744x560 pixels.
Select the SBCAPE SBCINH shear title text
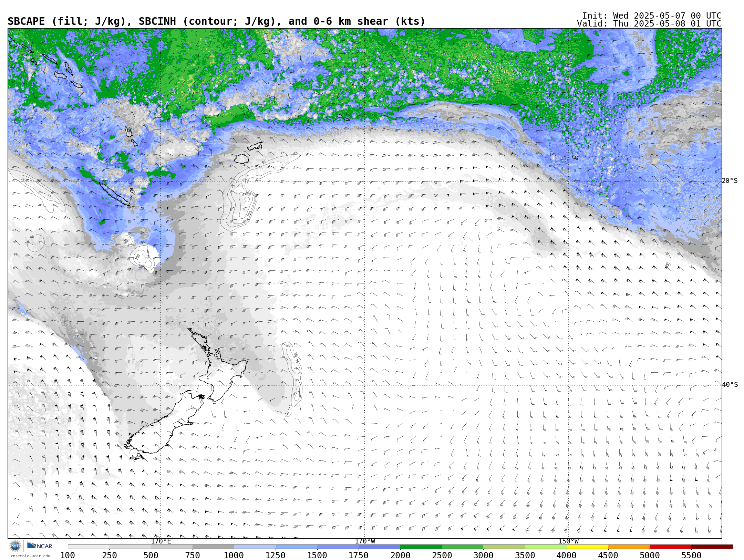click(216, 21)
